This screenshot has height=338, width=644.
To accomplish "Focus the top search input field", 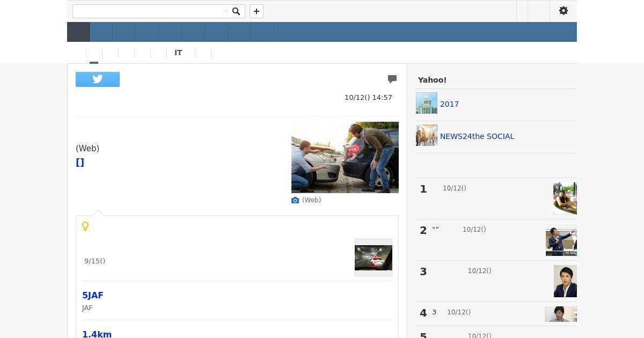I will 150,11.
